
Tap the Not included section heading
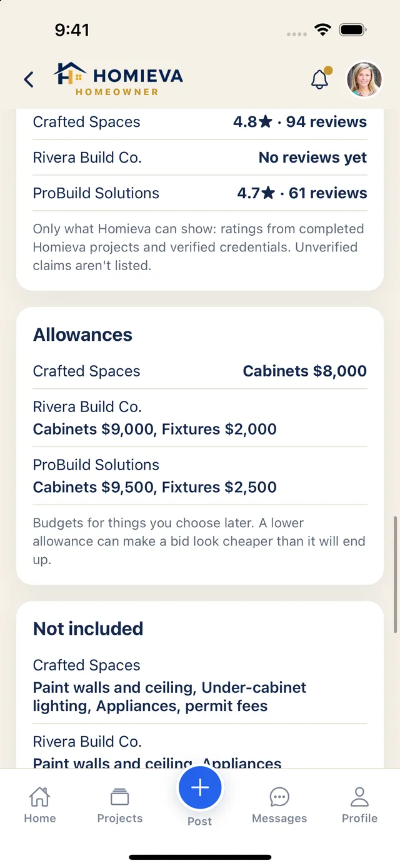pos(88,628)
